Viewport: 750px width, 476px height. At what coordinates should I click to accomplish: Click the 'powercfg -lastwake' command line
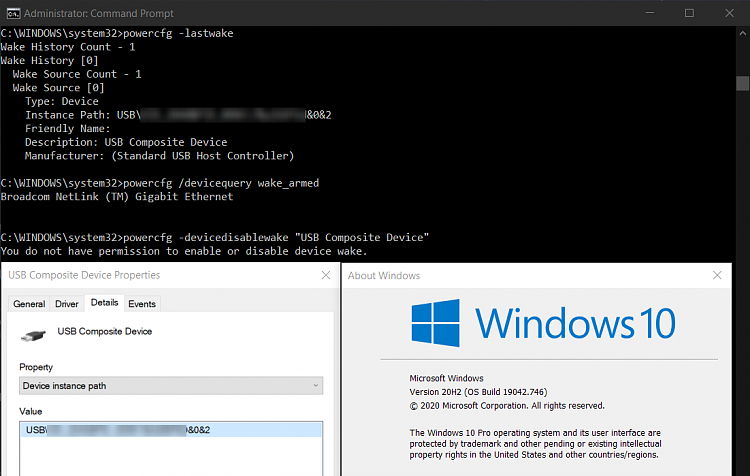point(117,33)
